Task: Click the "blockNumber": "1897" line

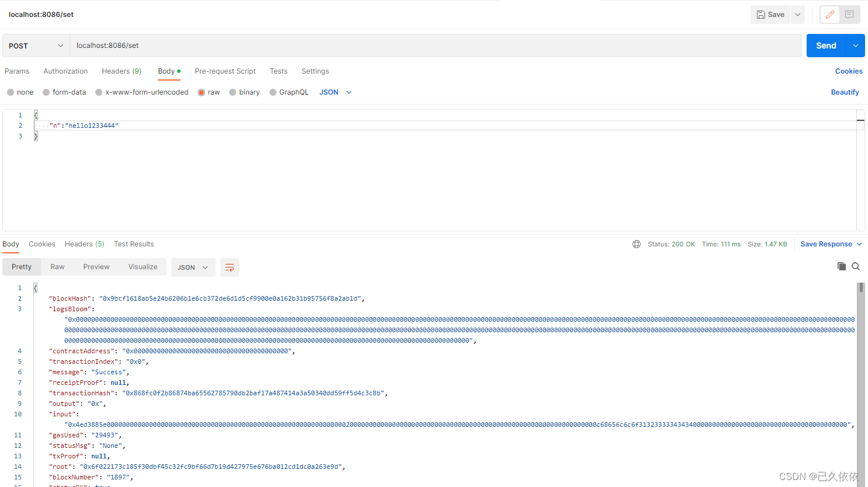Action: (x=91, y=477)
